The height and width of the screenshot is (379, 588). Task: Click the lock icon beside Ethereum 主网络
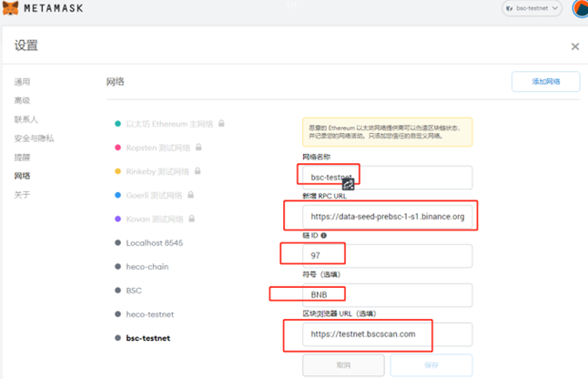221,123
